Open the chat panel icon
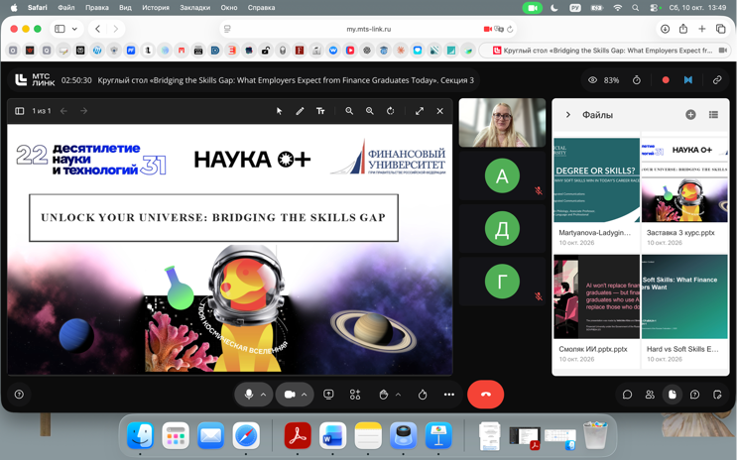 pos(627,395)
